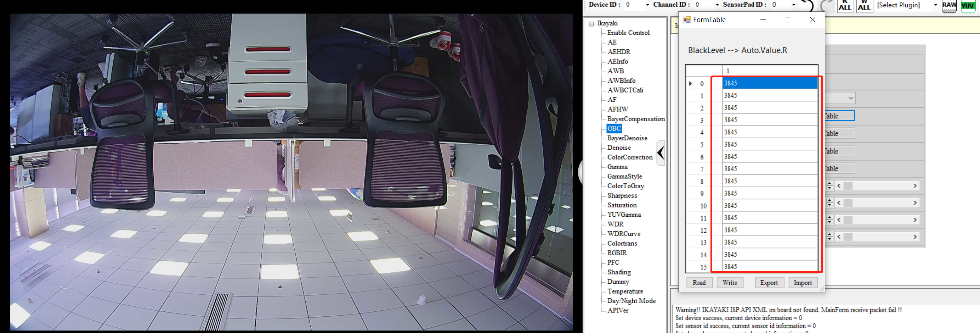Open APIVer in the tree
The height and width of the screenshot is (333, 980).
618,310
